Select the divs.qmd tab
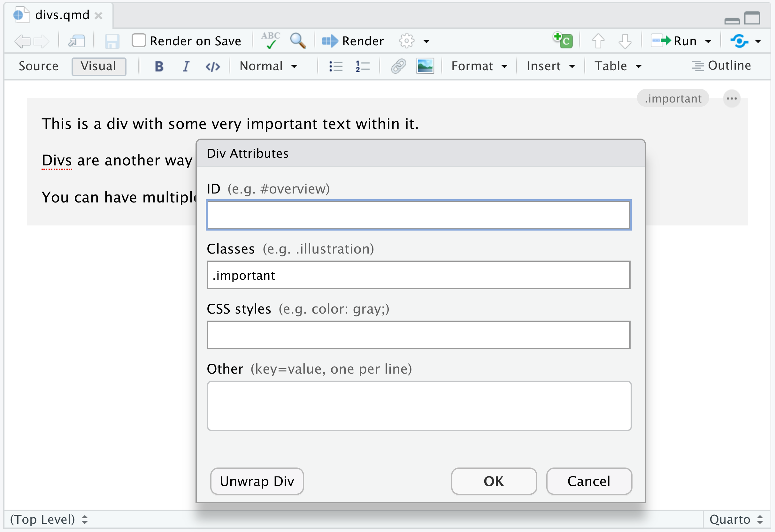Viewport: 775px width, 532px height. tap(62, 15)
